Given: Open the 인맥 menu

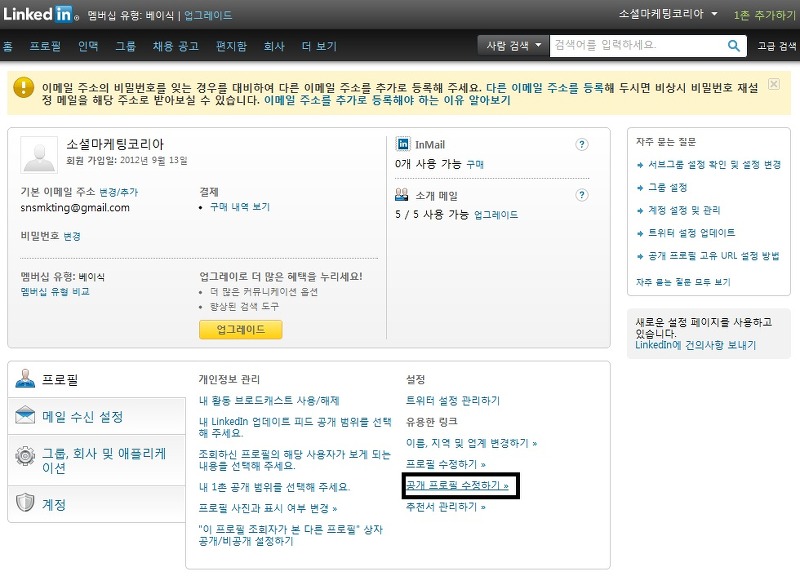Looking at the screenshot, I should click(x=88, y=46).
